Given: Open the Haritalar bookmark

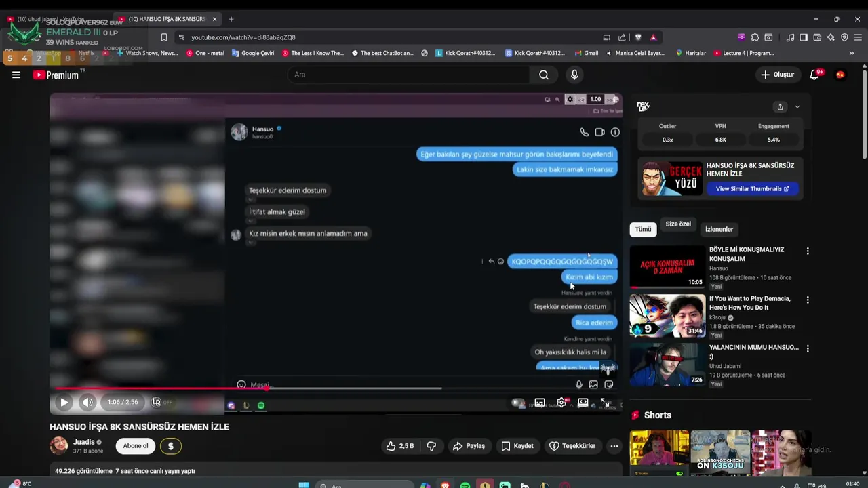Looking at the screenshot, I should coord(691,53).
